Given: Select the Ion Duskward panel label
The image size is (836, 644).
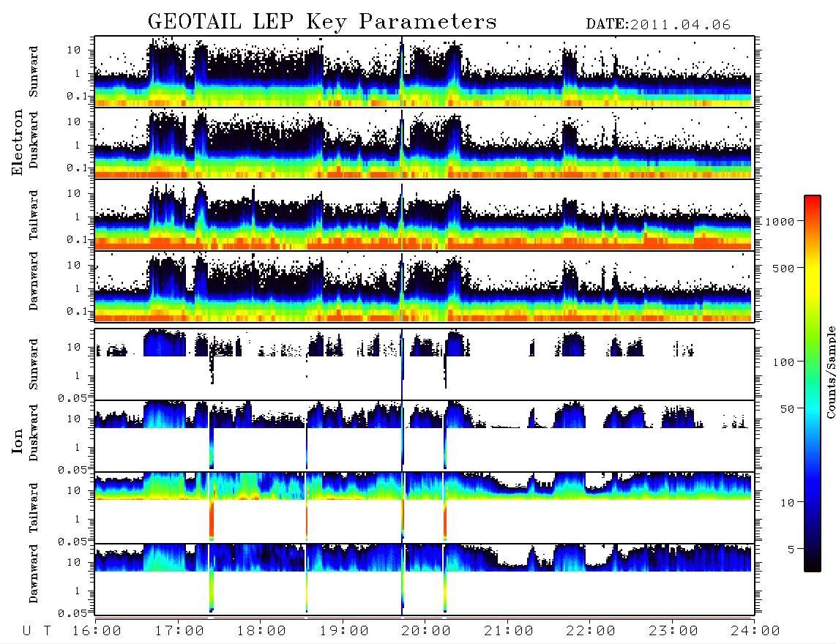Looking at the screenshot, I should point(34,433).
